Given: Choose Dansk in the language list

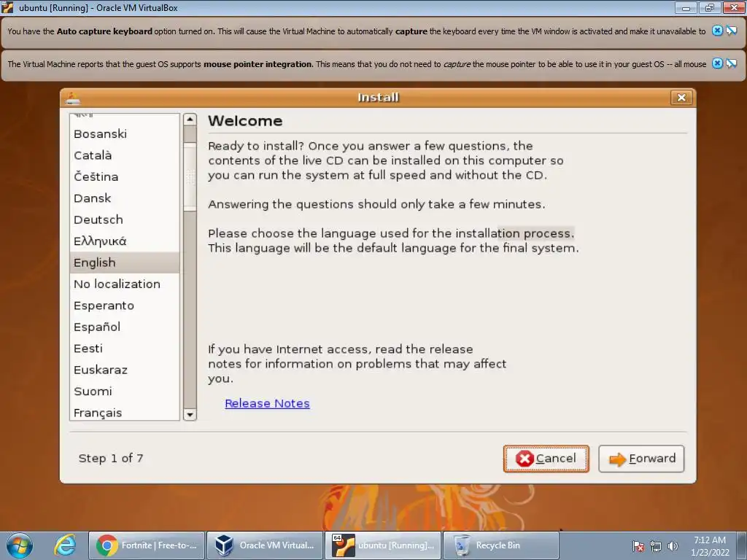Looking at the screenshot, I should click(x=124, y=198).
